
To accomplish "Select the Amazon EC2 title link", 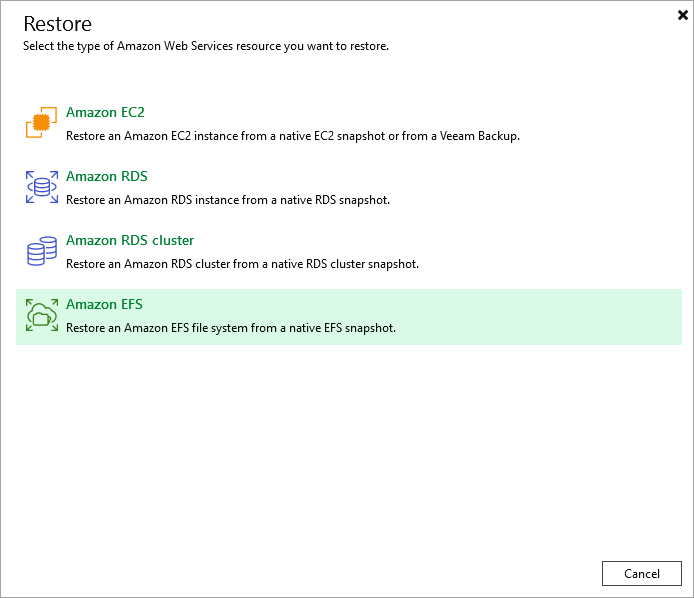I will tap(105, 113).
